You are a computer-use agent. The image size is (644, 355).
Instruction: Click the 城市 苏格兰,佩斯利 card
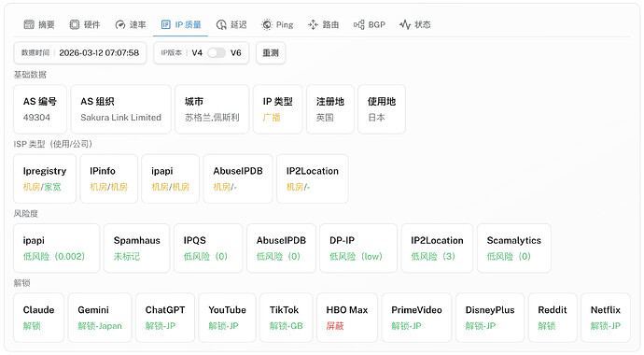tap(212, 109)
